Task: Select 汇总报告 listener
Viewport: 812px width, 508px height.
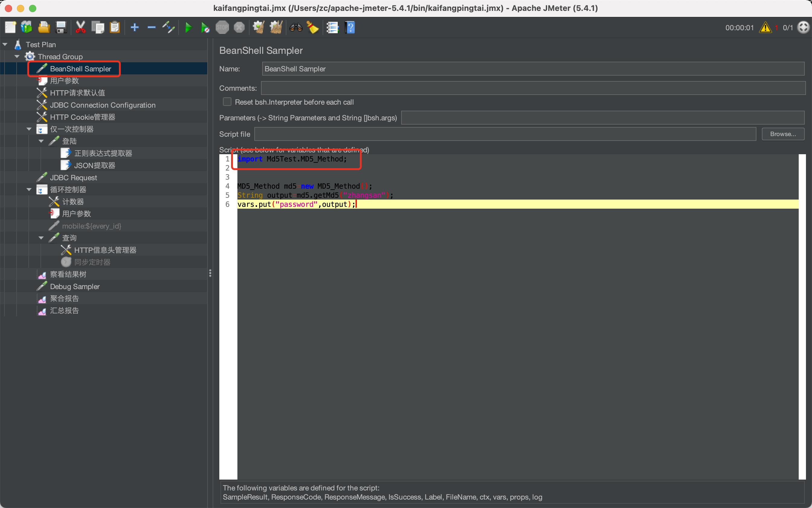Action: (x=64, y=311)
